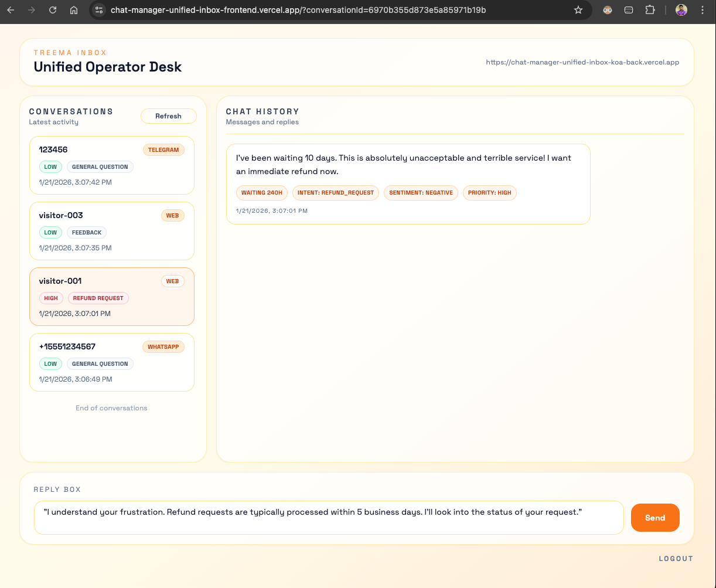Click inside the reply box text field
Image resolution: width=716 pixels, height=588 pixels.
click(328, 518)
